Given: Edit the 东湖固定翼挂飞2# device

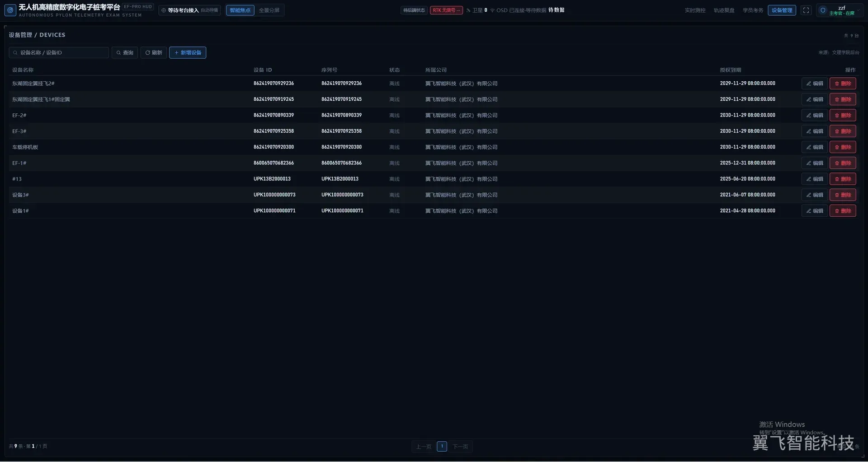Looking at the screenshot, I should [x=815, y=84].
